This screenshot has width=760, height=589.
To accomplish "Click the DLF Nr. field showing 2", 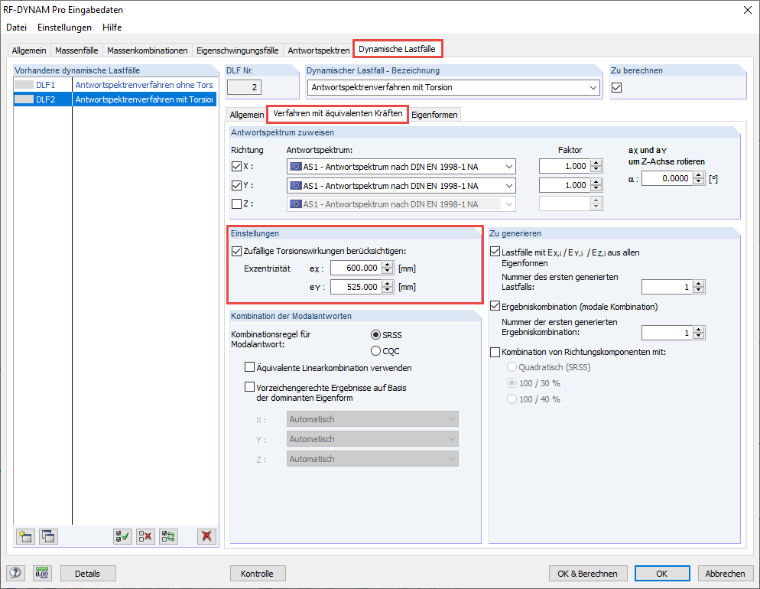I will [245, 87].
